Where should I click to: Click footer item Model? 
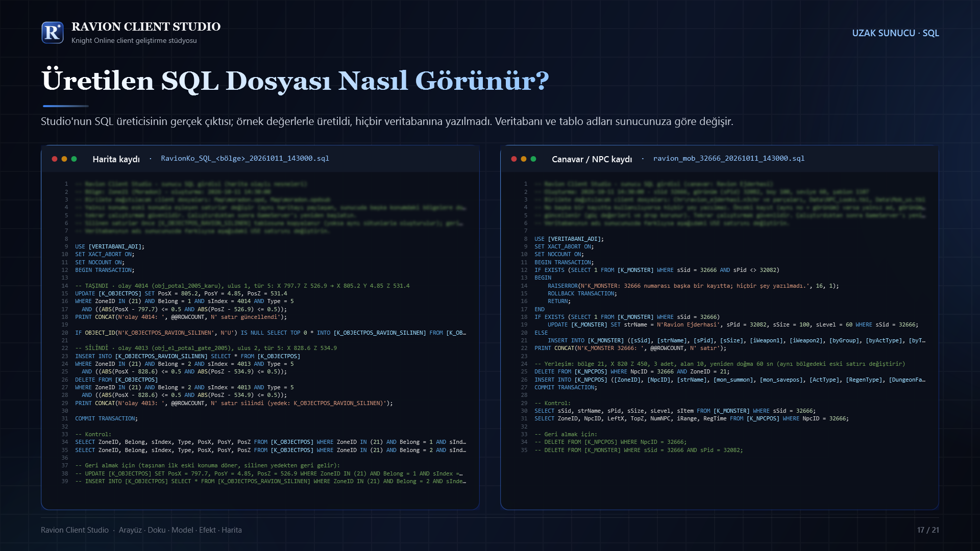(x=182, y=530)
